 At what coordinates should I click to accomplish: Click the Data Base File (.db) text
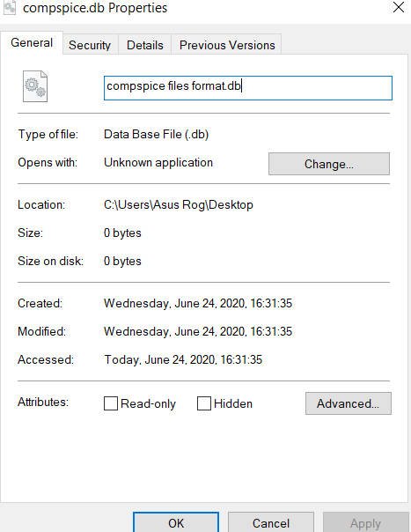point(156,135)
